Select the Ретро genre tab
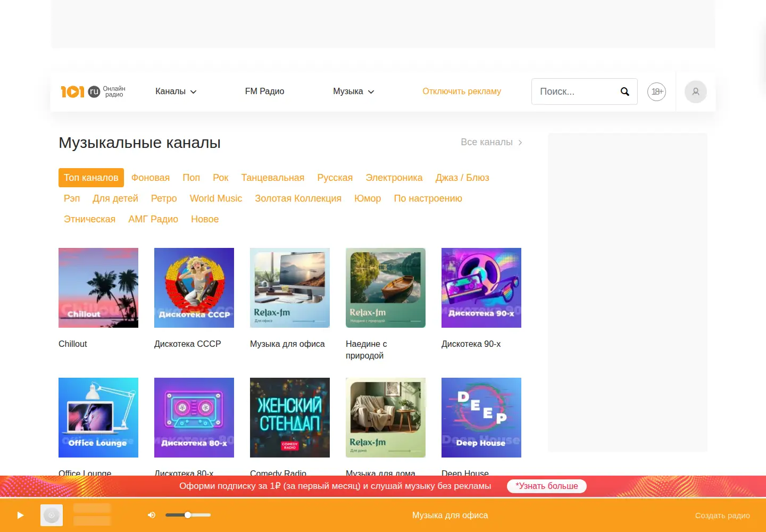The image size is (766, 532). [164, 198]
